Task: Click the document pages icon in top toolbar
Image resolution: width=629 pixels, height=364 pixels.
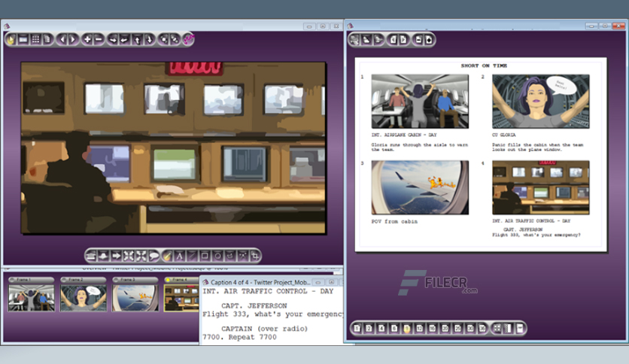Action: 47,39
